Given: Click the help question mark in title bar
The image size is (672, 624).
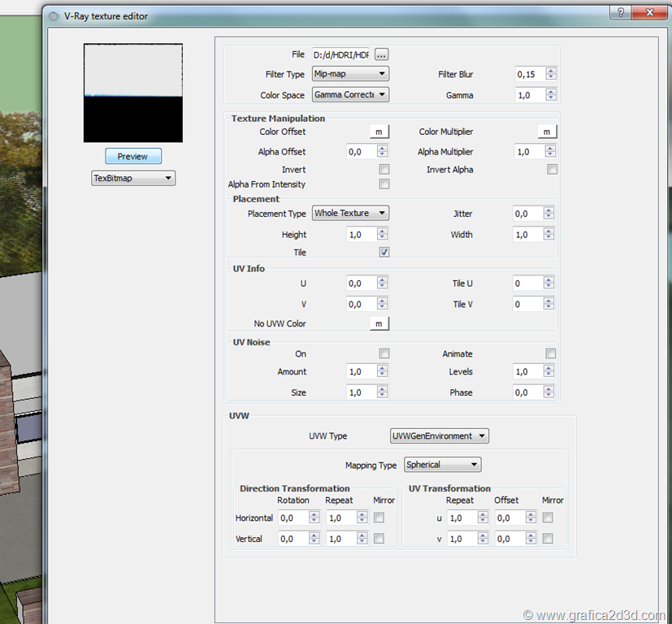Looking at the screenshot, I should point(621,14).
